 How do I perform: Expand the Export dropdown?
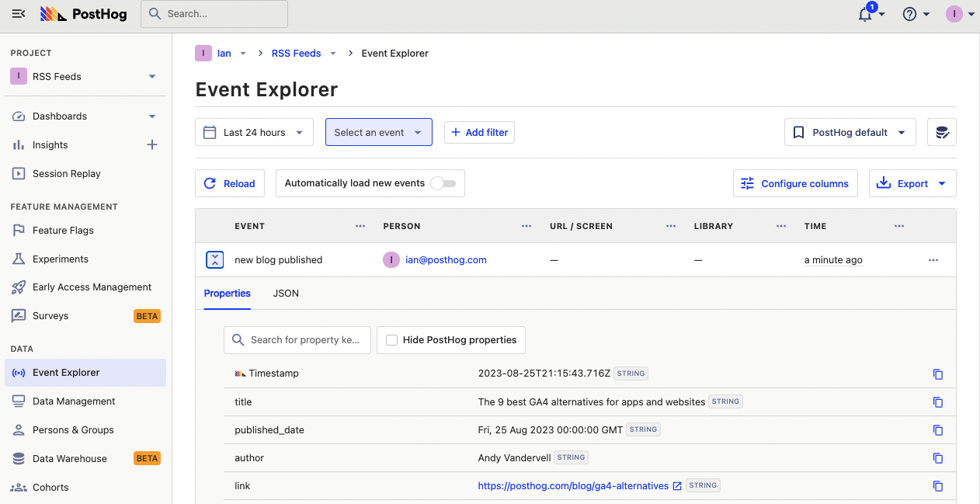click(x=912, y=184)
